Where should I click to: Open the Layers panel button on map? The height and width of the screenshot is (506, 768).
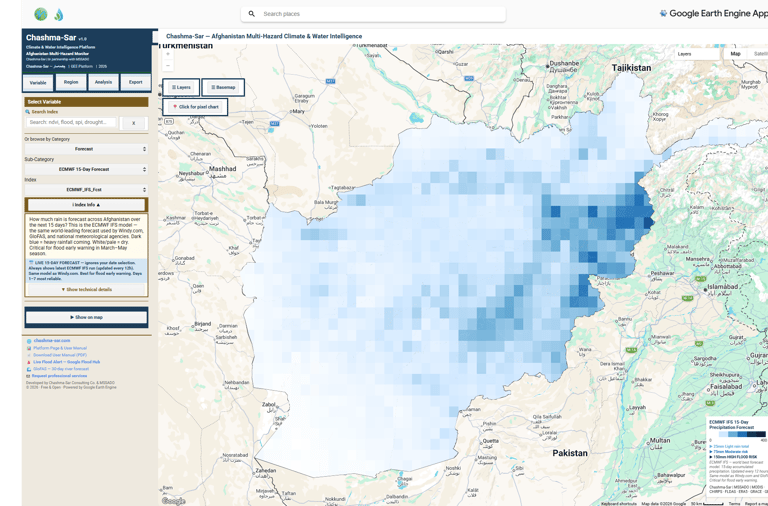click(181, 87)
